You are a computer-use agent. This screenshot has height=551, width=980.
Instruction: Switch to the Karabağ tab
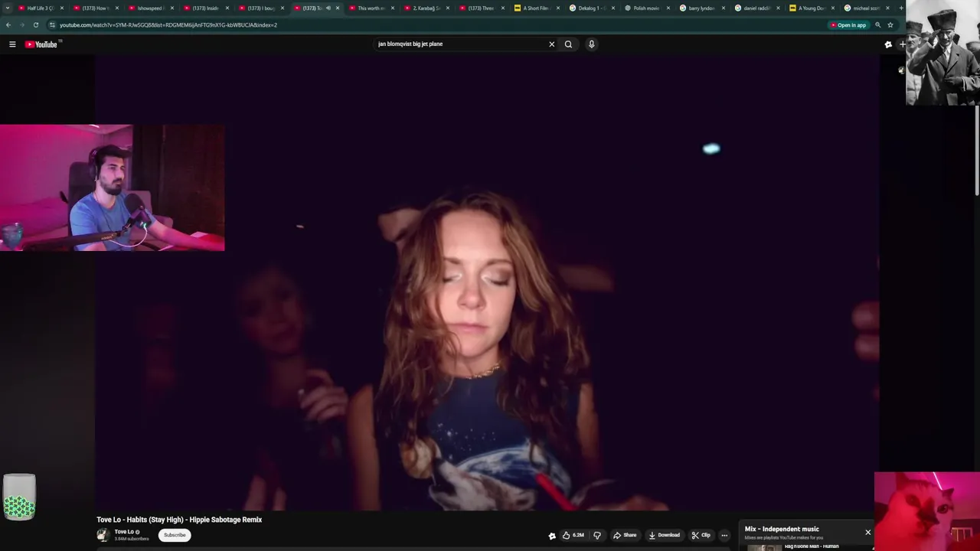(426, 8)
